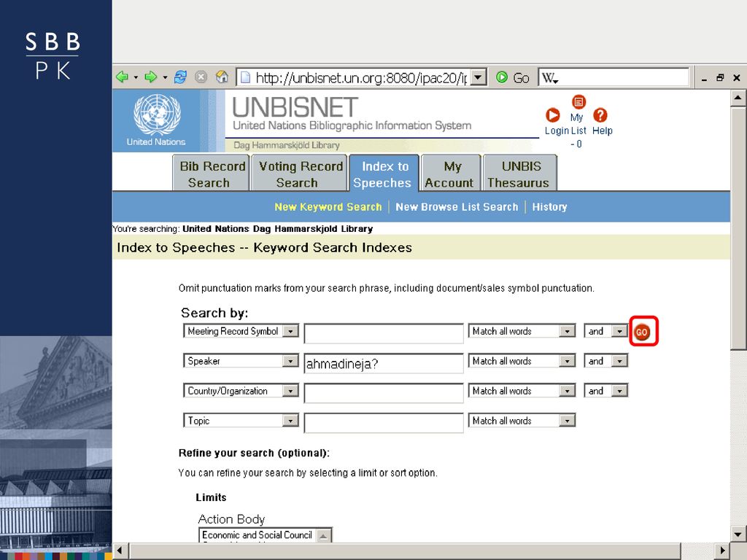Click the SBB PK logo
Screen dimensions: 747x560
click(x=53, y=55)
